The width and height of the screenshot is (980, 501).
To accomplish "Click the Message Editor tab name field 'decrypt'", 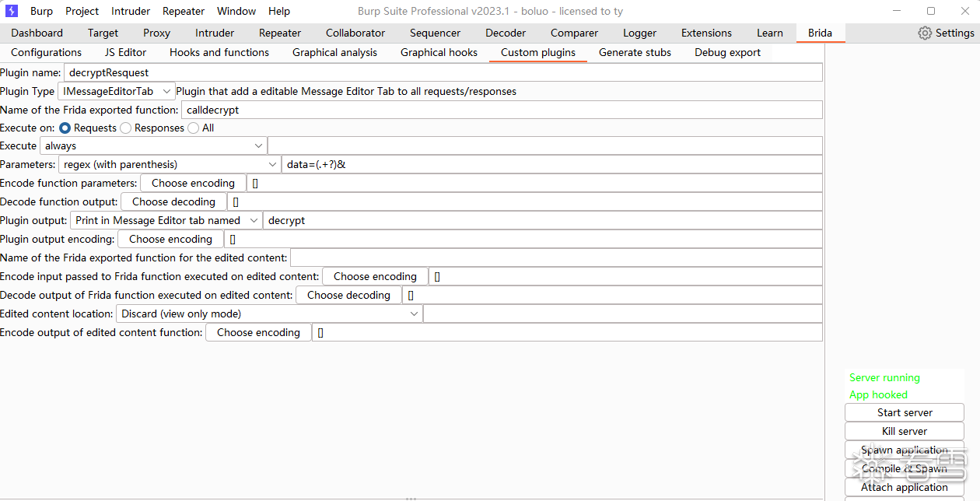I will coord(543,220).
